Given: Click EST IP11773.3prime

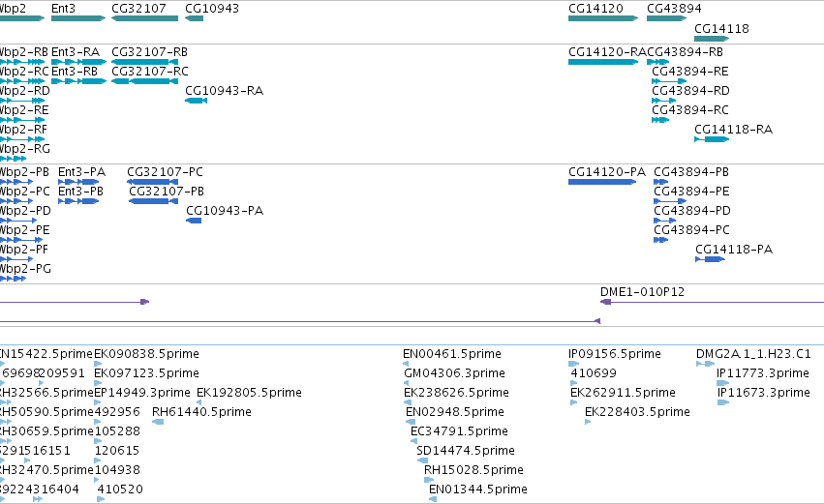Looking at the screenshot, I should [x=723, y=383].
